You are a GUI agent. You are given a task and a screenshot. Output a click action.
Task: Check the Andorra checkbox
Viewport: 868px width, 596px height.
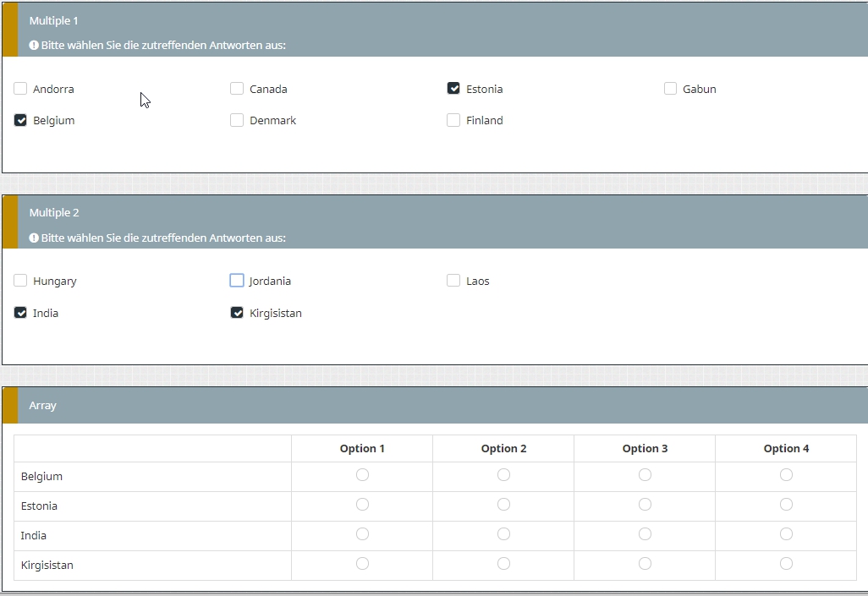click(21, 89)
